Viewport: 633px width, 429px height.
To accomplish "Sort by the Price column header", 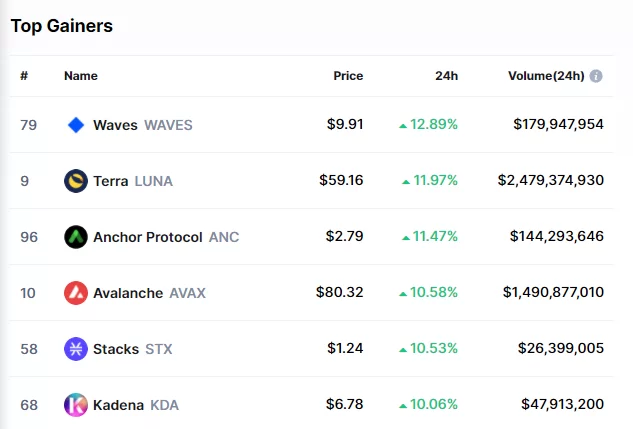I will tap(348, 76).
